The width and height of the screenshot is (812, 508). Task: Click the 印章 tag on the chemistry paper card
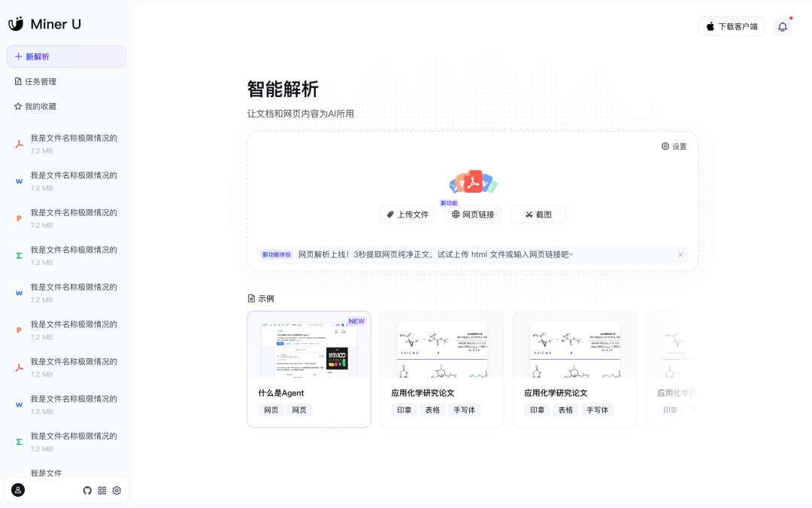tap(404, 410)
